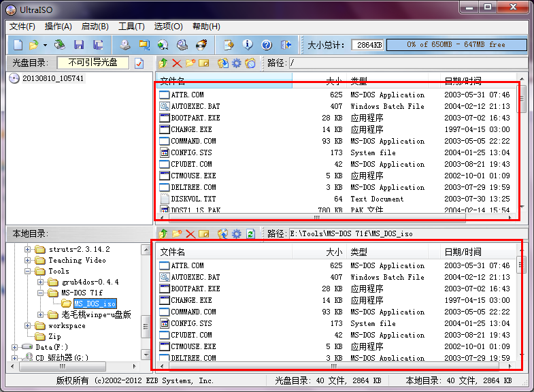Image resolution: width=534 pixels, height=392 pixels.
Task: Click the blue info bubble icon
Action: [x=248, y=45]
